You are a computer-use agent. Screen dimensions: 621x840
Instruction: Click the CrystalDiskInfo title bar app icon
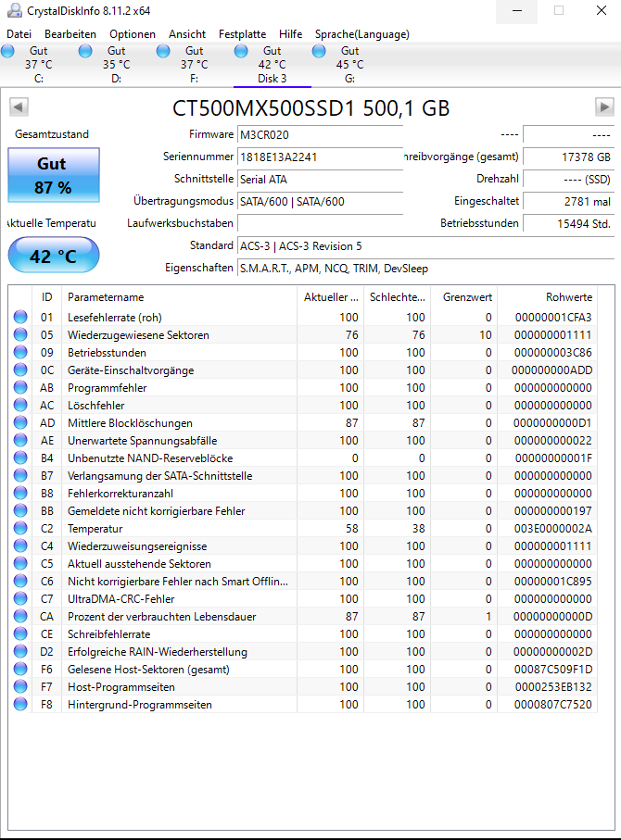click(15, 10)
